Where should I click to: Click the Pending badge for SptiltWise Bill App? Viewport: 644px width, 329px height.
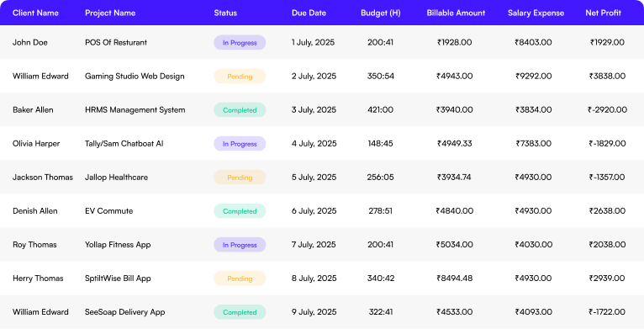pos(240,279)
